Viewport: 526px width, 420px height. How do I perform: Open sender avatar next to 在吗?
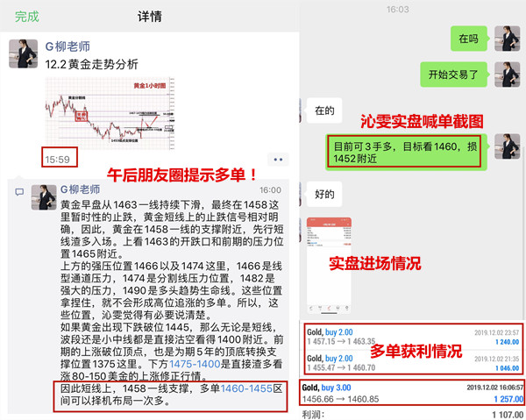[508, 39]
